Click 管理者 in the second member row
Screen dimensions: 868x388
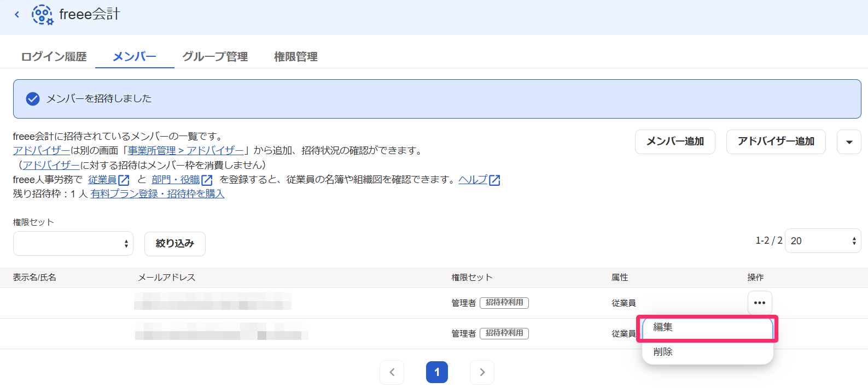pos(464,334)
